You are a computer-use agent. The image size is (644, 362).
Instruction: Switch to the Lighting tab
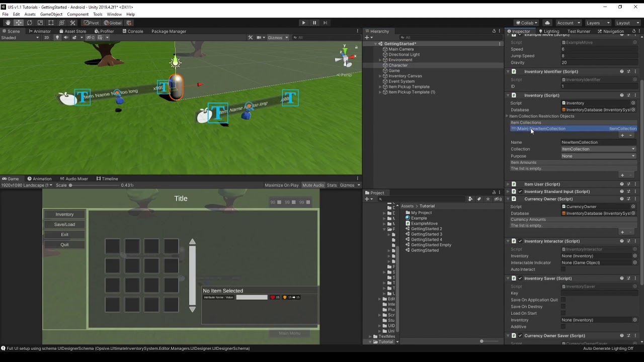click(548, 31)
